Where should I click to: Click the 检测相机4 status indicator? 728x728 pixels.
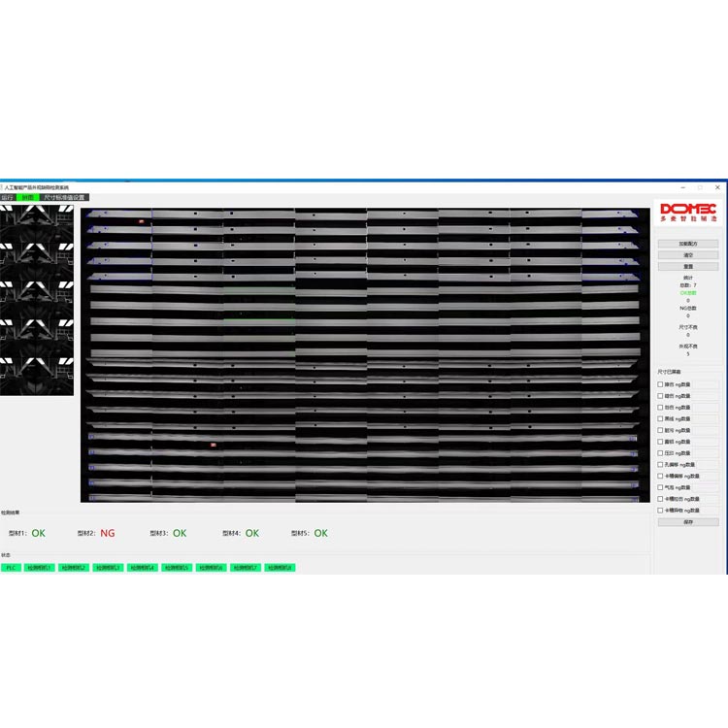coord(143,567)
